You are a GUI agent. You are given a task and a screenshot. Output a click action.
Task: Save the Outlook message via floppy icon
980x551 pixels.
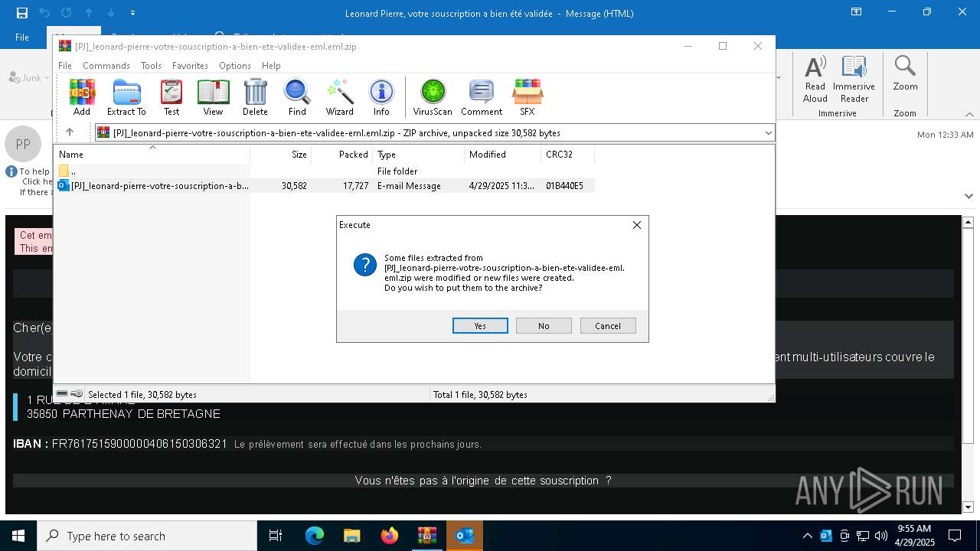(x=21, y=12)
